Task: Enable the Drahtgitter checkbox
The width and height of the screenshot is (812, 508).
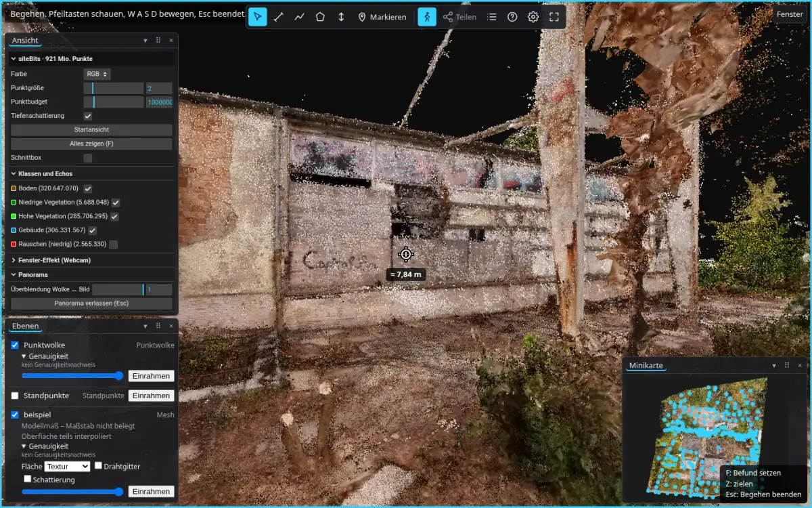Action: [x=98, y=466]
